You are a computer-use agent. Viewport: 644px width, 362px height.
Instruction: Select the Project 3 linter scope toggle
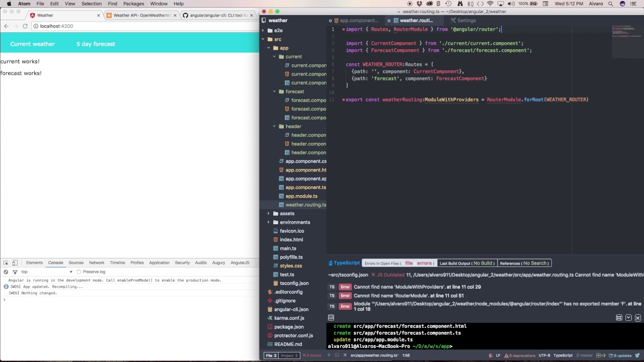pos(289,355)
